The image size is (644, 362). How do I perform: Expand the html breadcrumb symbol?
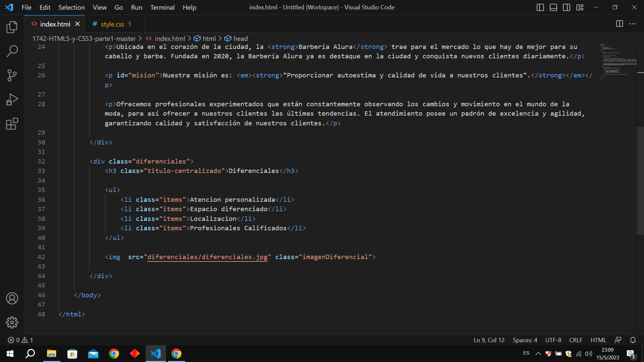[x=205, y=39]
